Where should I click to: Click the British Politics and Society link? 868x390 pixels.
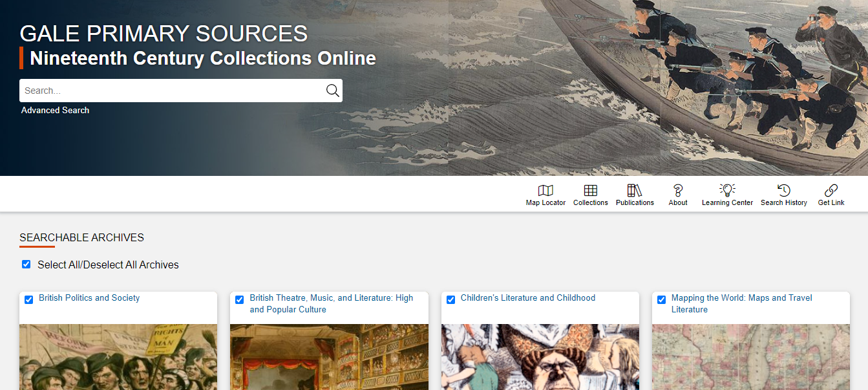pos(89,298)
